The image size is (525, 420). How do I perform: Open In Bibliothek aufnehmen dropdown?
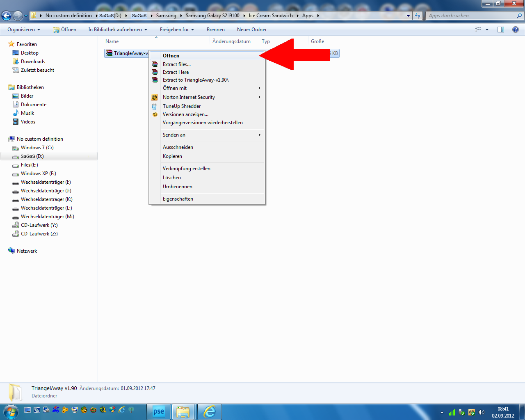click(x=118, y=30)
